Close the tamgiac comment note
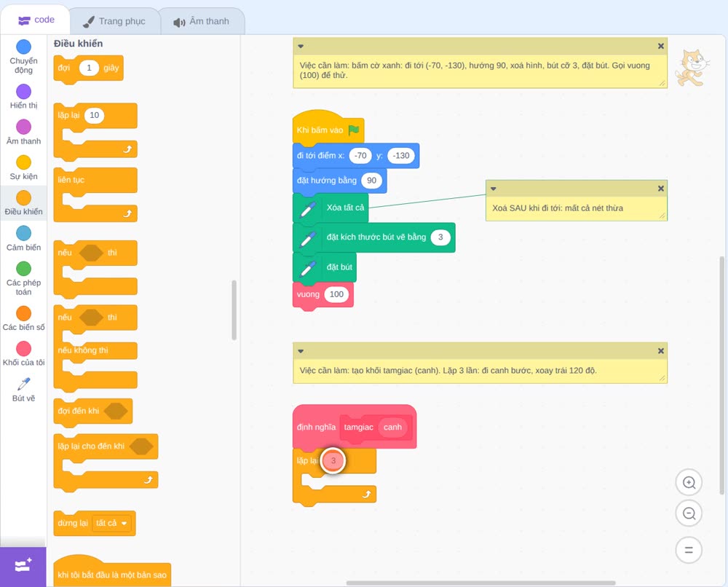This screenshot has width=728, height=587. click(661, 351)
